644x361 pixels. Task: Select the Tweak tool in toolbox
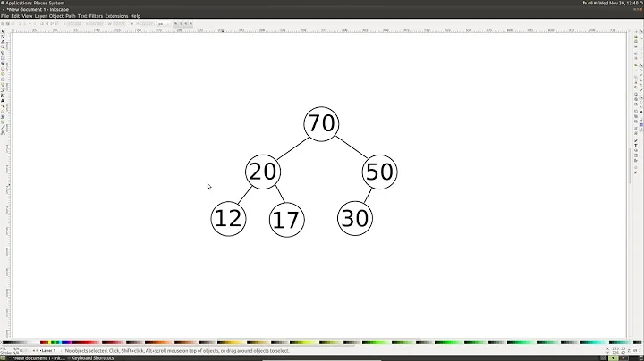[3, 42]
